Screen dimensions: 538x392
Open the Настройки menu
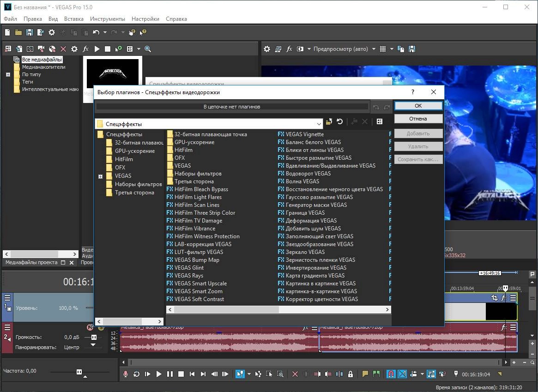click(x=145, y=19)
